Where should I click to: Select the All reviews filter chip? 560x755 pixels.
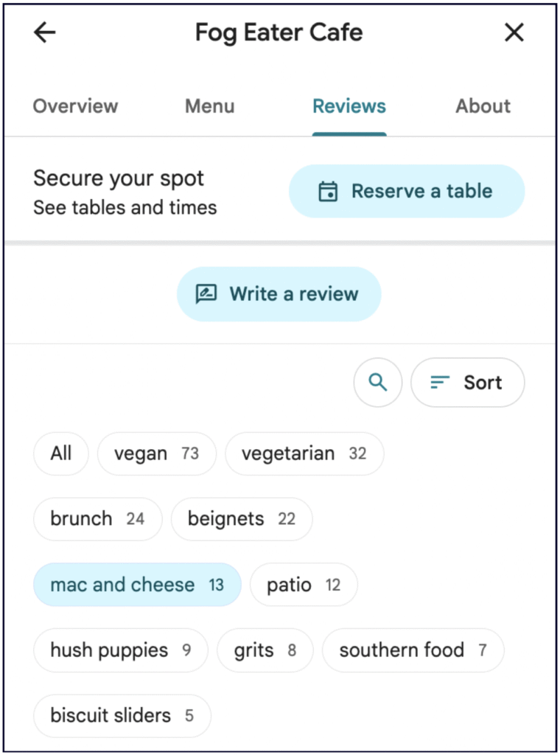point(61,453)
